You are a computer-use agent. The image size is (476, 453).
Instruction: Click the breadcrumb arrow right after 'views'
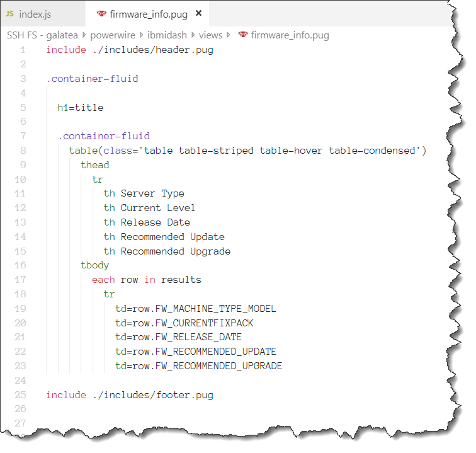pos(229,35)
